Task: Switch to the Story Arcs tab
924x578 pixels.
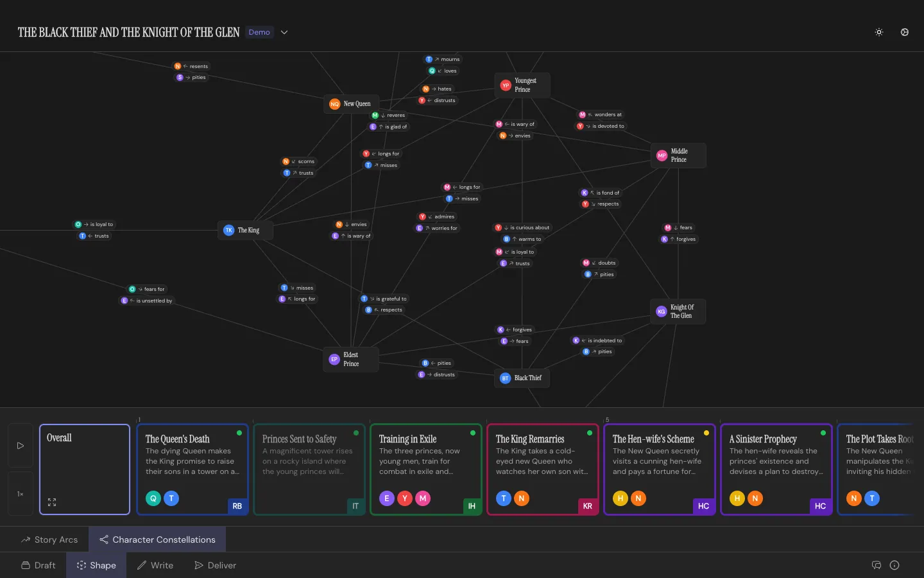Action: (x=49, y=539)
